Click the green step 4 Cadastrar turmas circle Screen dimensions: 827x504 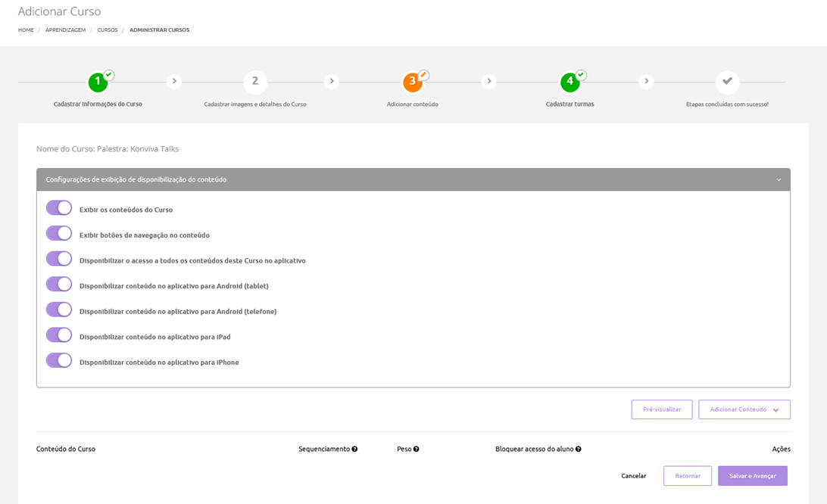point(570,82)
